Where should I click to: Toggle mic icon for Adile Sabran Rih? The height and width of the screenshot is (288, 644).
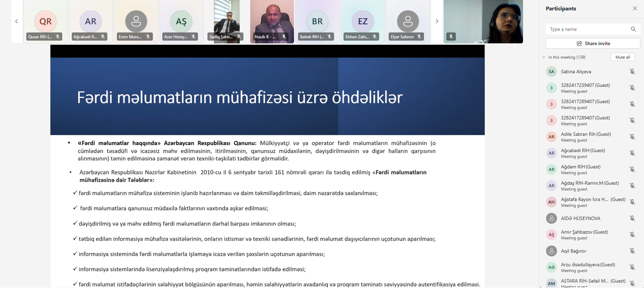[x=632, y=137]
